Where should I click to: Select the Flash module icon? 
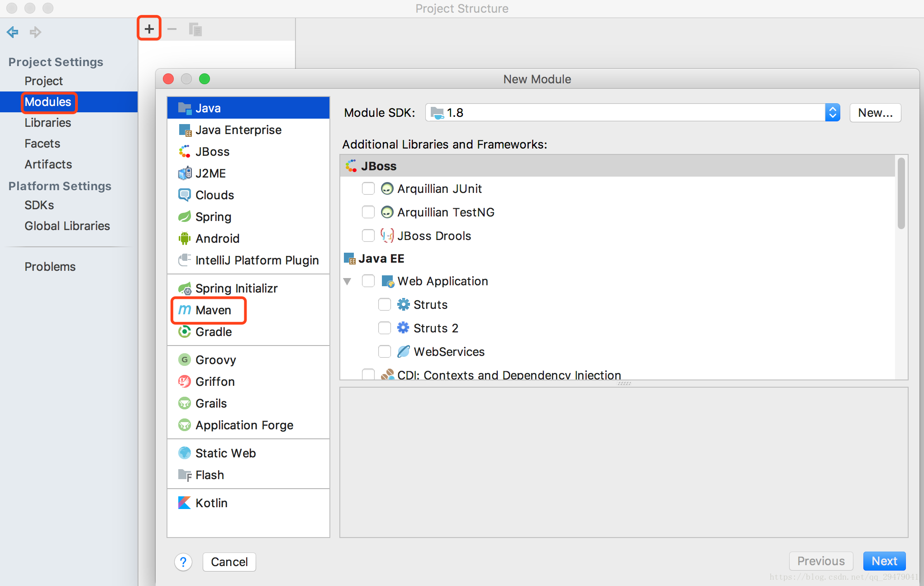[185, 475]
